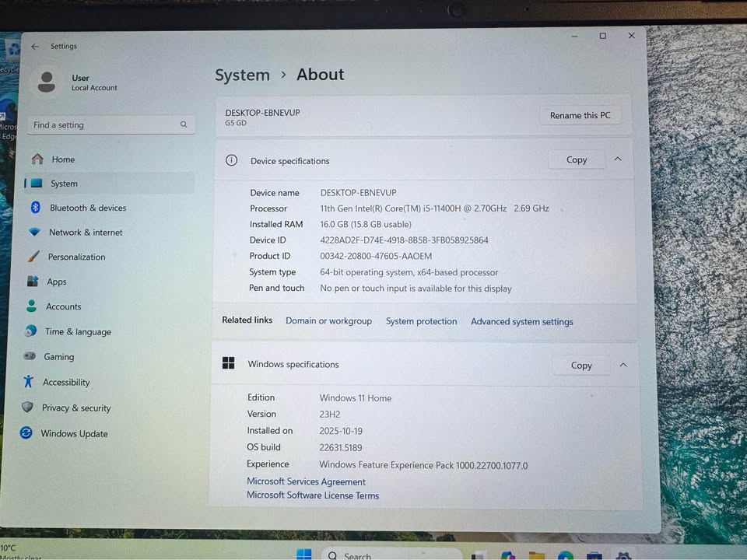Screen dimensions: 747x560
Task: Collapse the Windows specifications section
Action: pyautogui.click(x=623, y=365)
